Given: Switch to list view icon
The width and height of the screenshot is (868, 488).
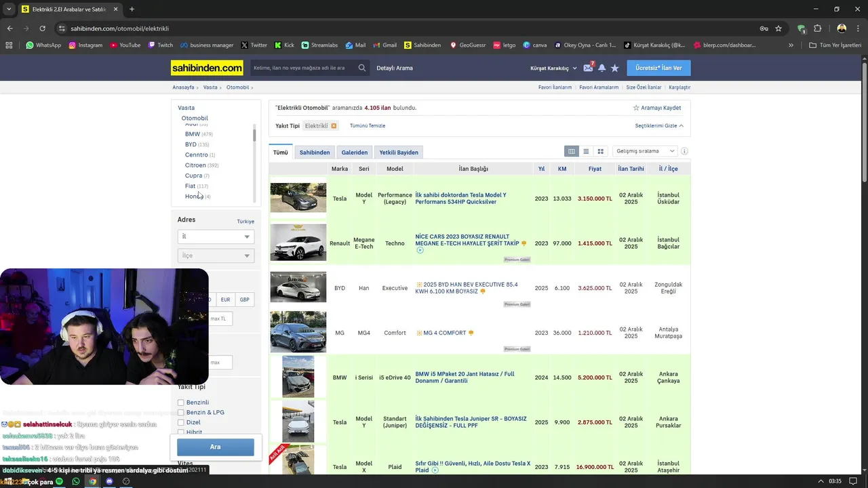Looking at the screenshot, I should (x=586, y=151).
